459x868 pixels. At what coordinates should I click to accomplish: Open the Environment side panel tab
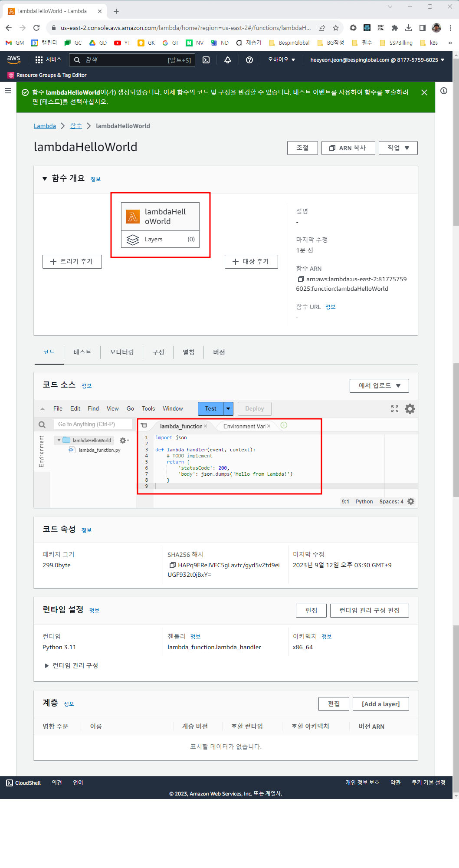click(42, 452)
